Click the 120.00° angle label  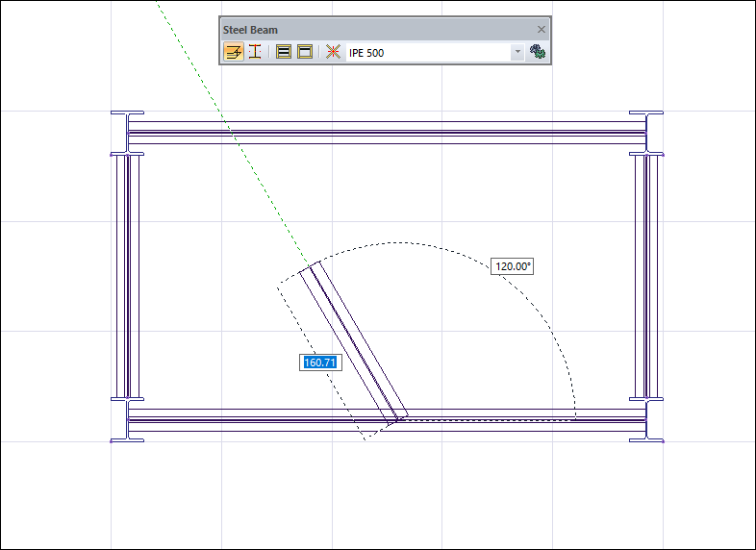[512, 266]
